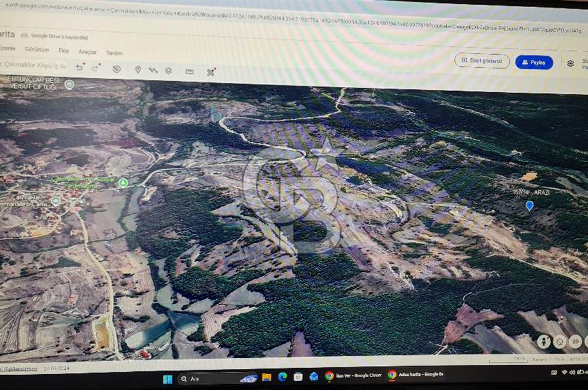588x390 pixels.
Task: Select the ruler measure tool
Action: tap(189, 72)
